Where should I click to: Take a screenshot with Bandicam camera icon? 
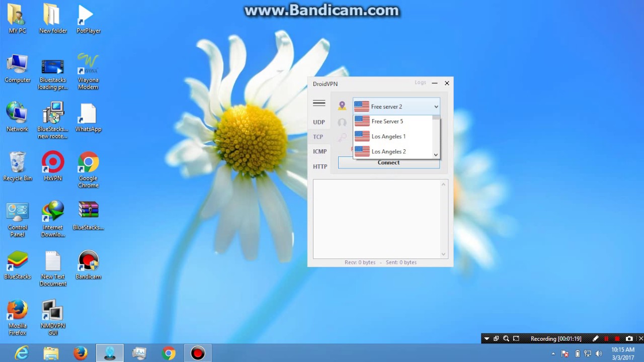(629, 339)
